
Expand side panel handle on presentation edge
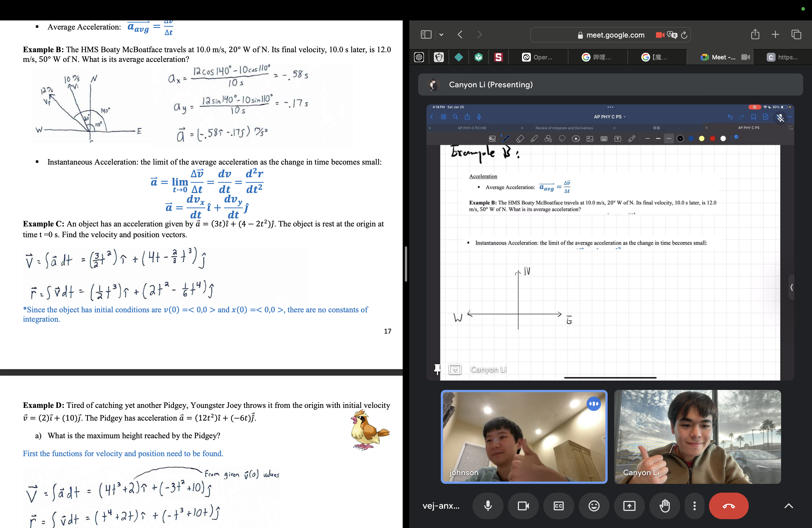(x=791, y=287)
